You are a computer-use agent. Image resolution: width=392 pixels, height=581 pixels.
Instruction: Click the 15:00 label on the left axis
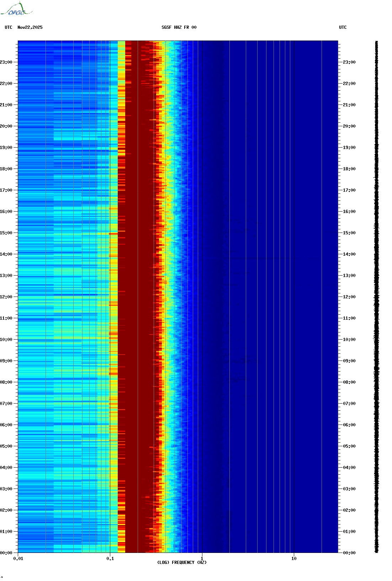(x=6, y=233)
